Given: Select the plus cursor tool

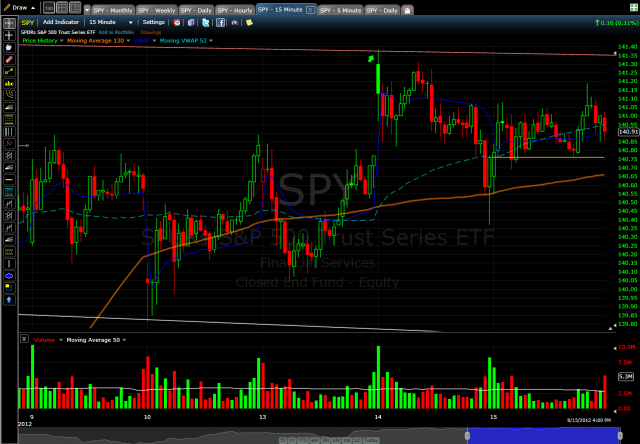Looking at the screenshot, I should click(x=9, y=36).
